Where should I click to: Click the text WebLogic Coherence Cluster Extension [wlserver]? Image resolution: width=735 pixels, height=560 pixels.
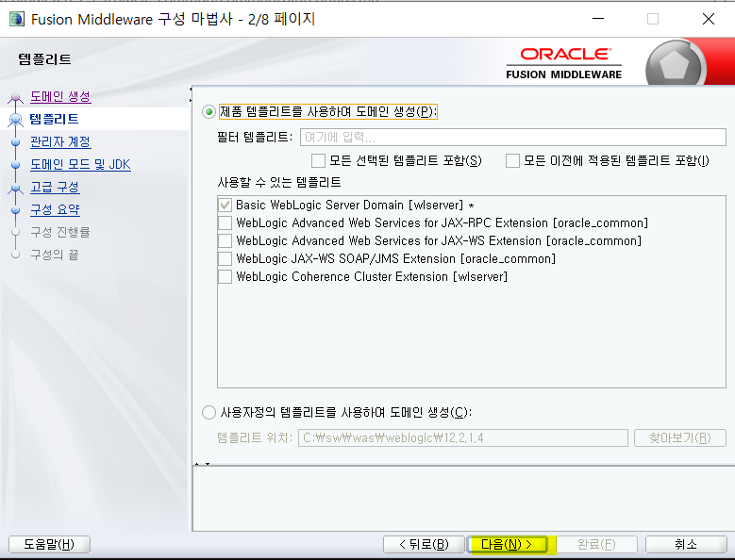(x=372, y=277)
